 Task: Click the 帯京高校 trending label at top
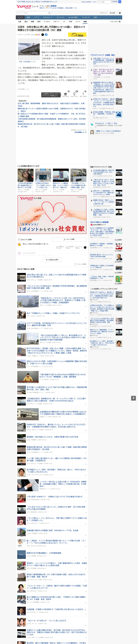tap(114, 2)
